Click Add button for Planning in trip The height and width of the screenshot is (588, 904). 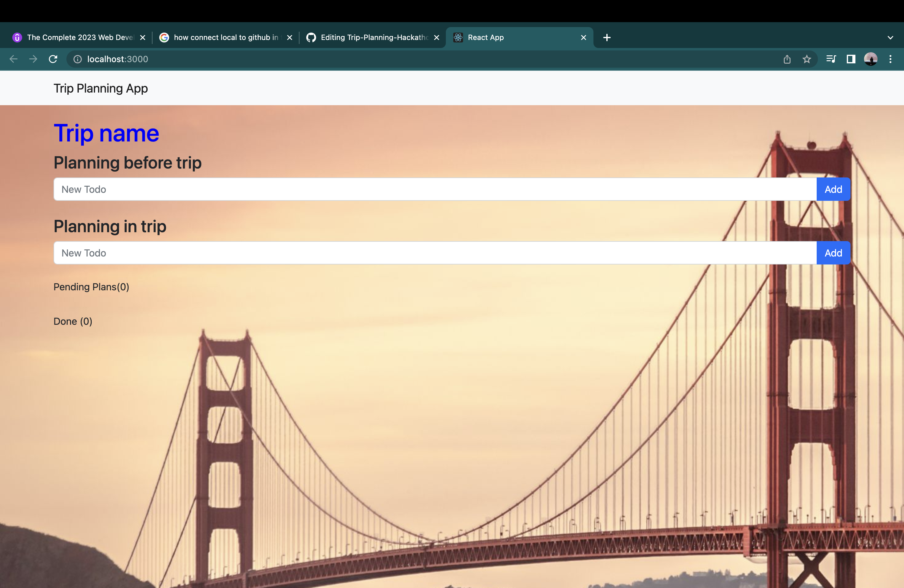click(833, 253)
